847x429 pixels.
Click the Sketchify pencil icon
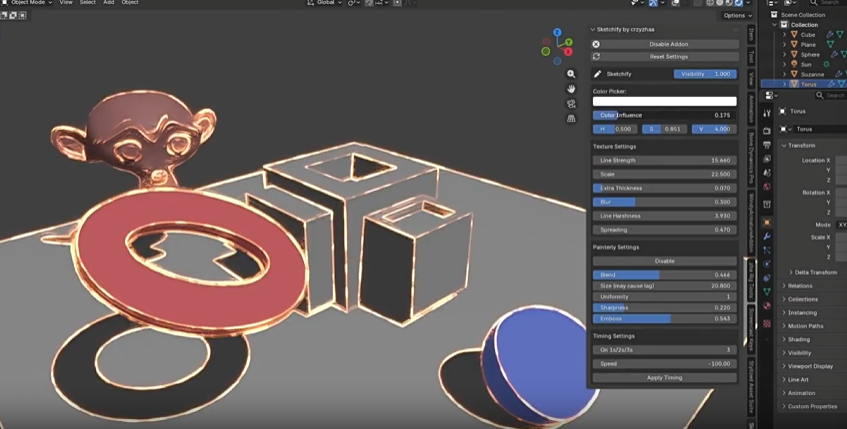click(598, 74)
